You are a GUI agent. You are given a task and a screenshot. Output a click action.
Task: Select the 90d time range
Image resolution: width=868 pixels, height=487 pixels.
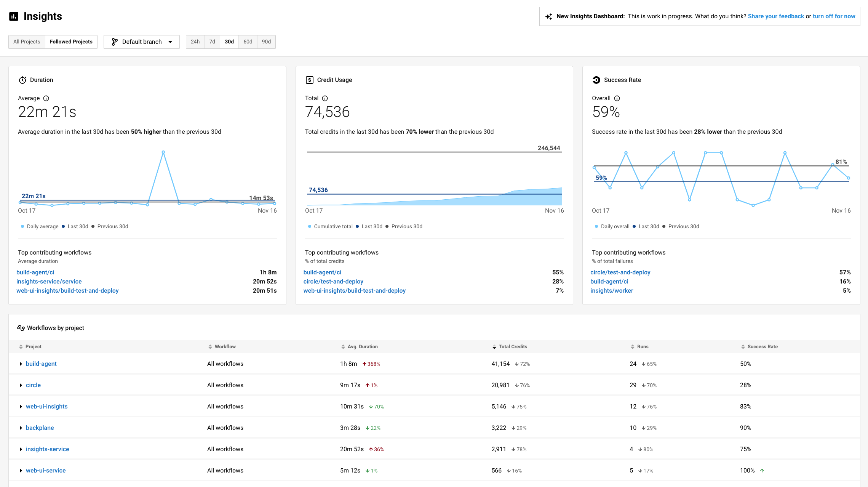click(x=266, y=42)
